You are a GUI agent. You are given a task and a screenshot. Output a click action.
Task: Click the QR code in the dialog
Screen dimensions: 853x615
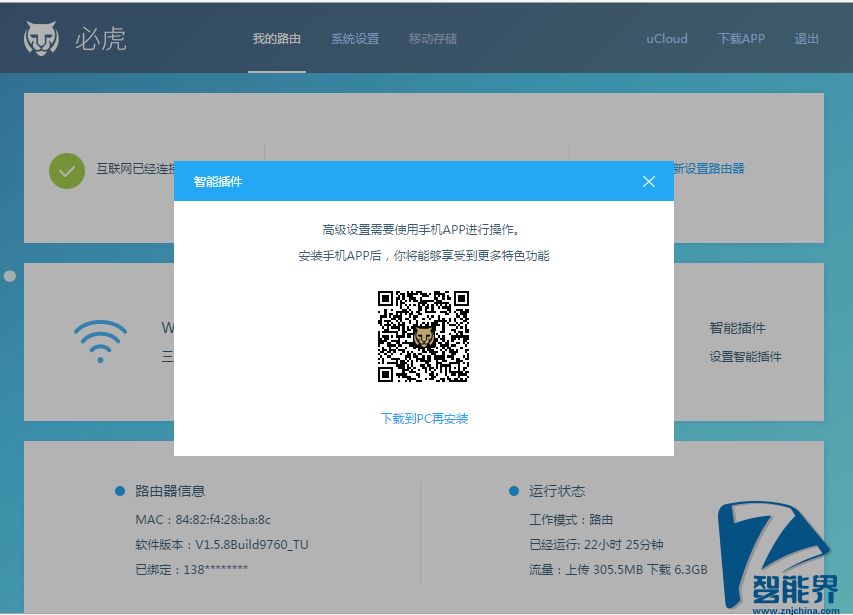click(x=423, y=336)
